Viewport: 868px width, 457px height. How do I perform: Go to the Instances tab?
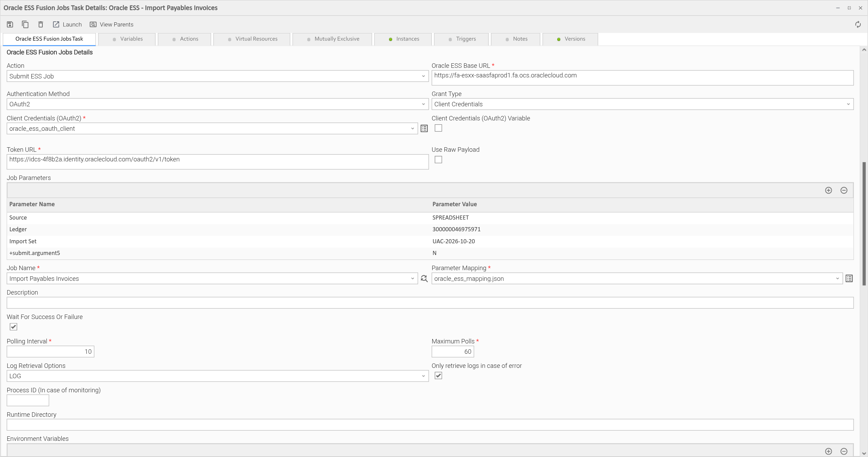pyautogui.click(x=403, y=39)
